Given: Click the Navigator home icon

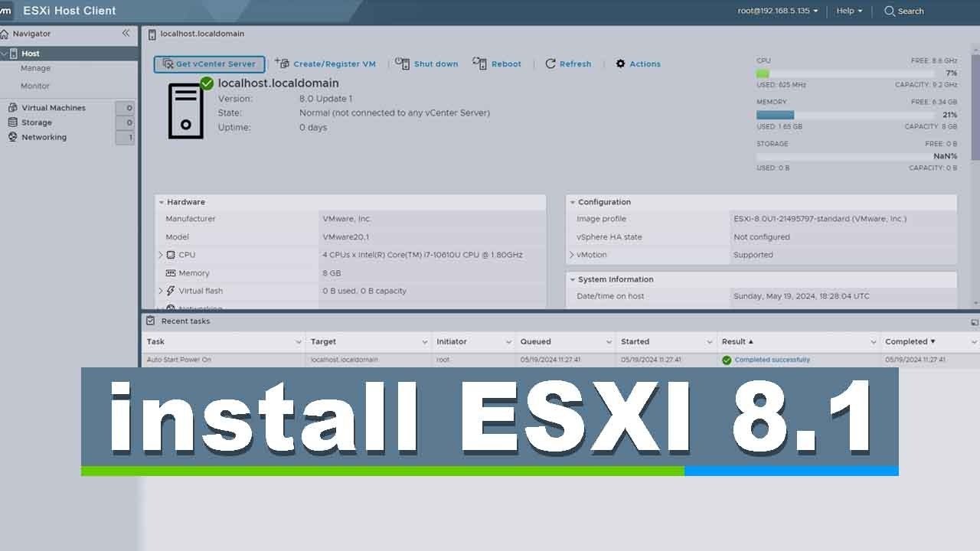Looking at the screenshot, I should [x=5, y=34].
